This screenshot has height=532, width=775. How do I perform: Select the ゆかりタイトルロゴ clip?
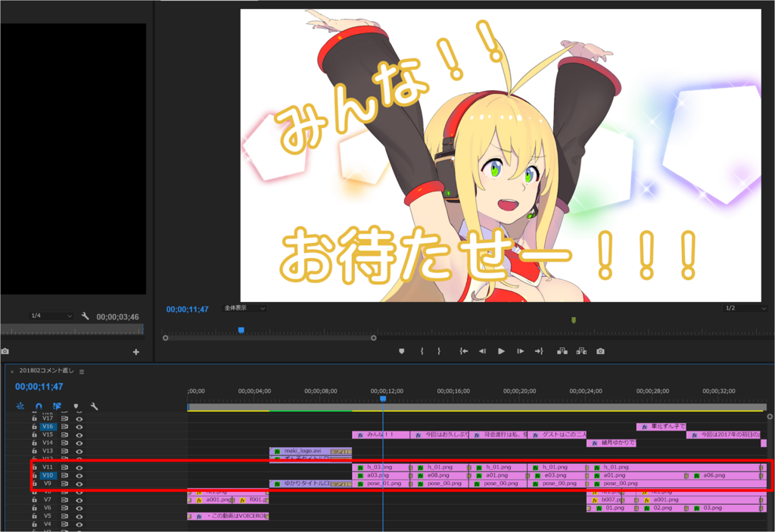310,484
